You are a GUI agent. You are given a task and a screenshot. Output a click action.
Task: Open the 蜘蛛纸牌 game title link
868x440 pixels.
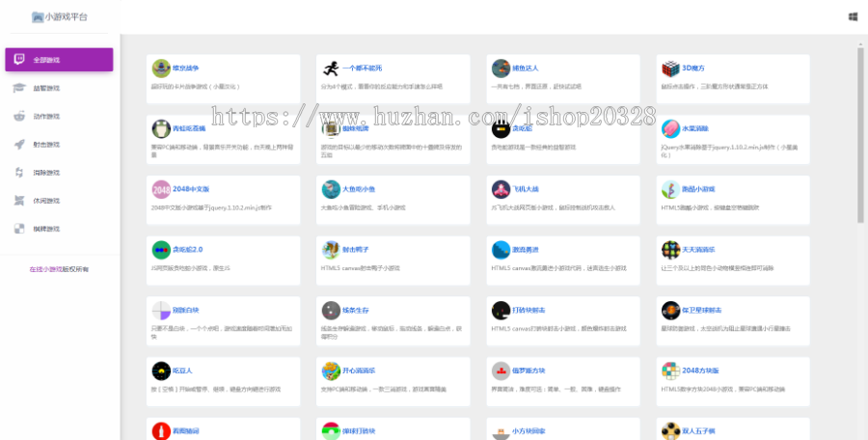pyautogui.click(x=355, y=128)
